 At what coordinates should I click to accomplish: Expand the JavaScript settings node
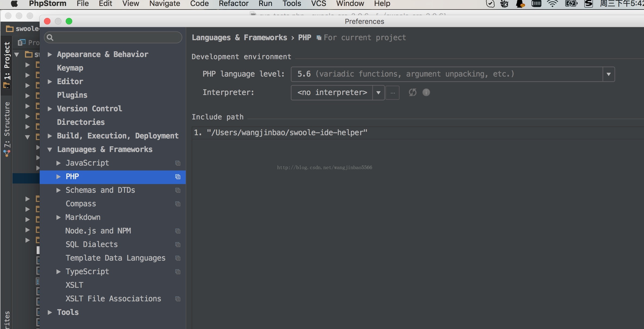[x=58, y=163]
